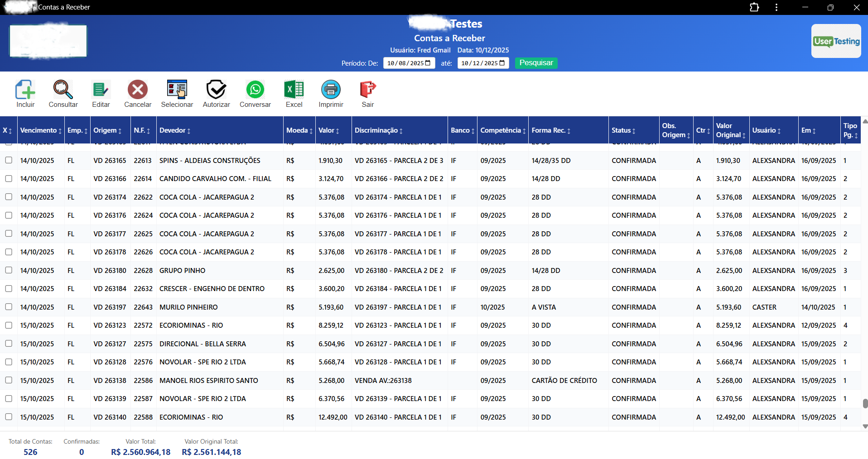Open the Extensions puzzle icon
The image size is (868, 459).
pos(754,7)
